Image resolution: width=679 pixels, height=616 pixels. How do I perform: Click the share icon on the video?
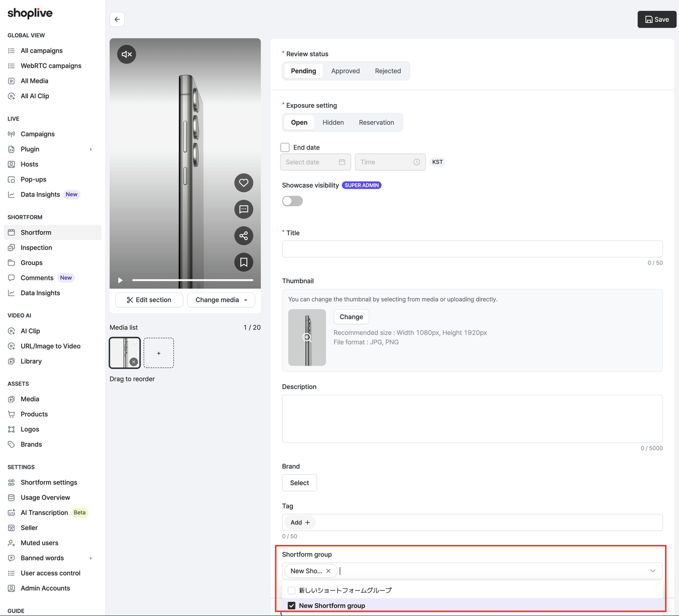(244, 236)
